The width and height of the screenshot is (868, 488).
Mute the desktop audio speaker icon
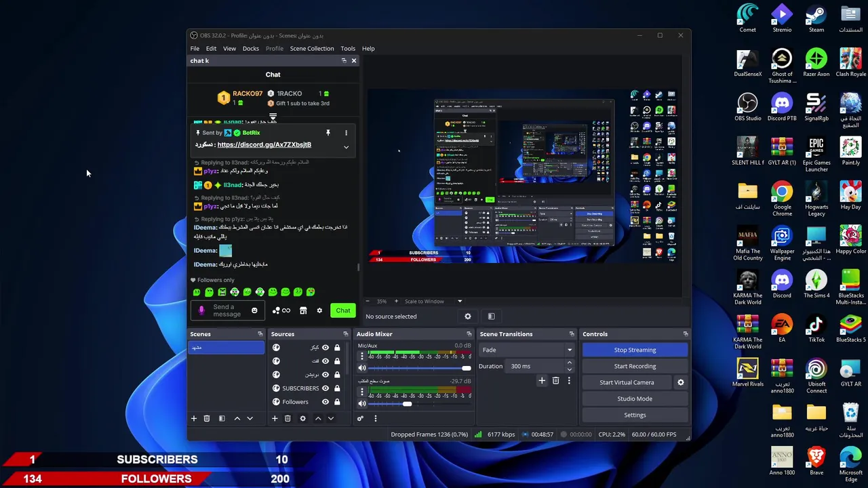coord(362,404)
